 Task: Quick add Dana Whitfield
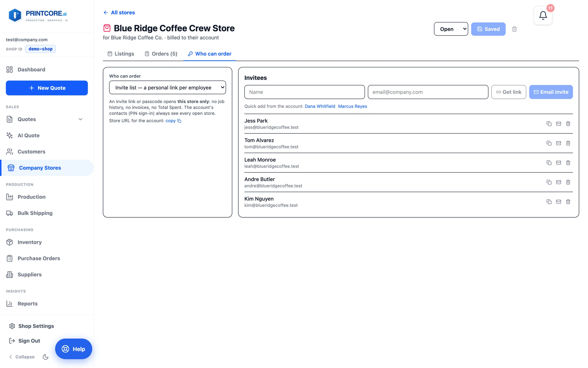pos(320,106)
